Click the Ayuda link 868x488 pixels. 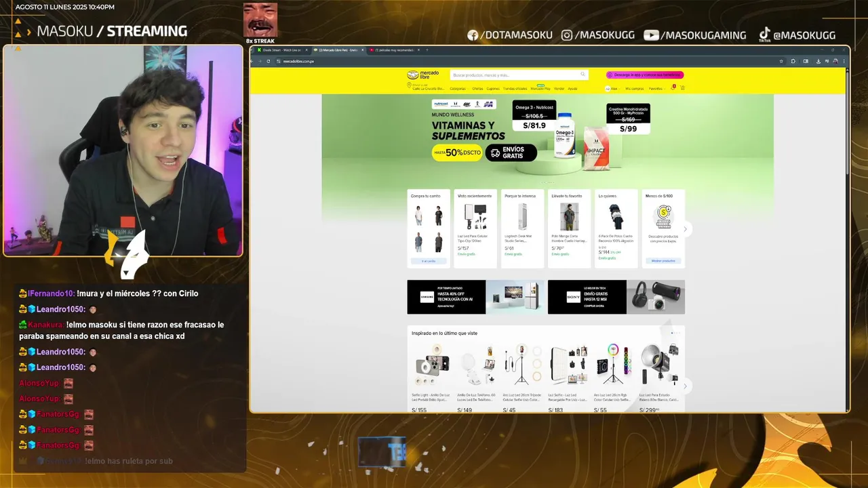point(573,89)
